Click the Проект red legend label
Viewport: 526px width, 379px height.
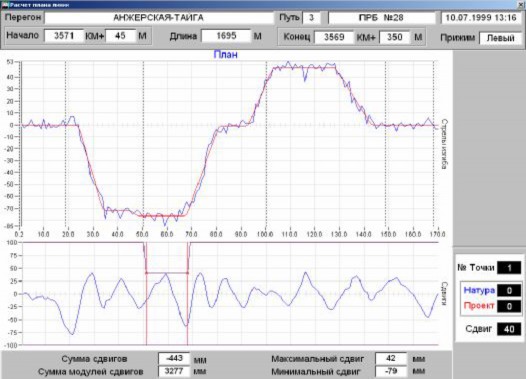pos(479,306)
